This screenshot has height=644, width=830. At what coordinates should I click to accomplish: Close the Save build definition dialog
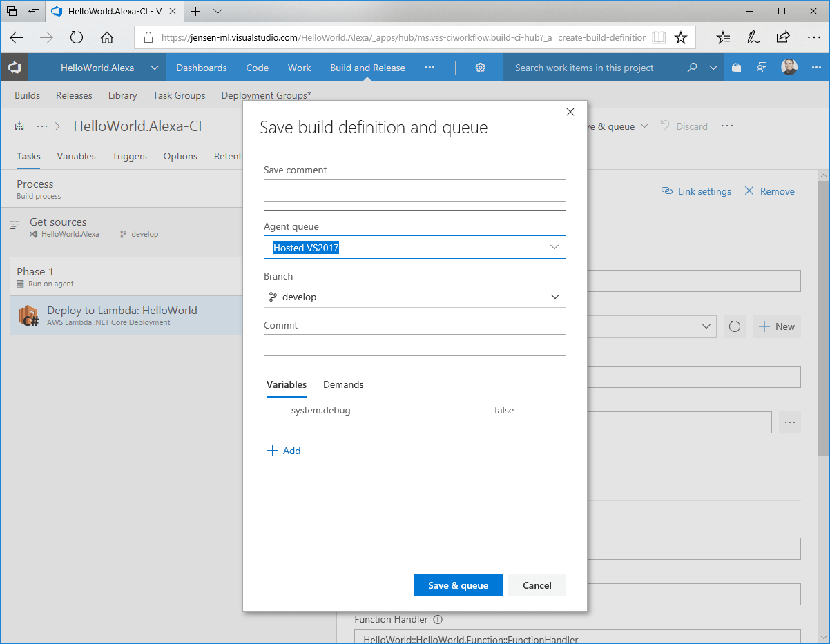point(570,112)
